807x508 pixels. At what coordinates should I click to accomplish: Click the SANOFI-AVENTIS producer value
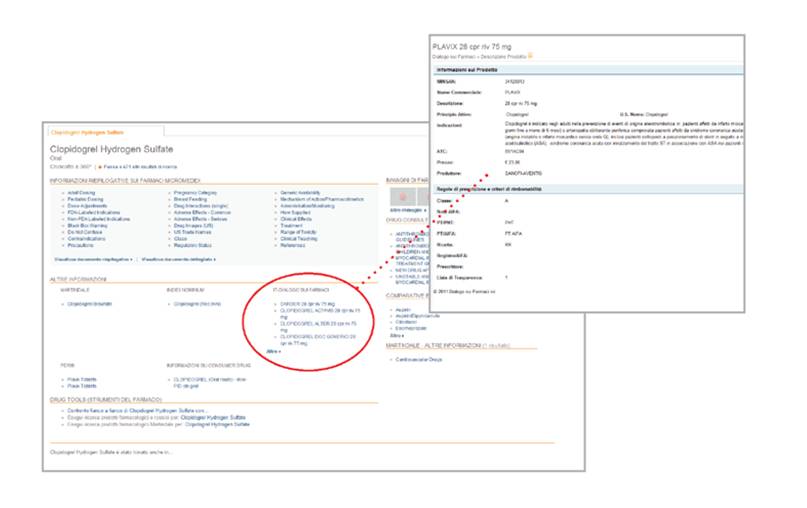click(523, 173)
